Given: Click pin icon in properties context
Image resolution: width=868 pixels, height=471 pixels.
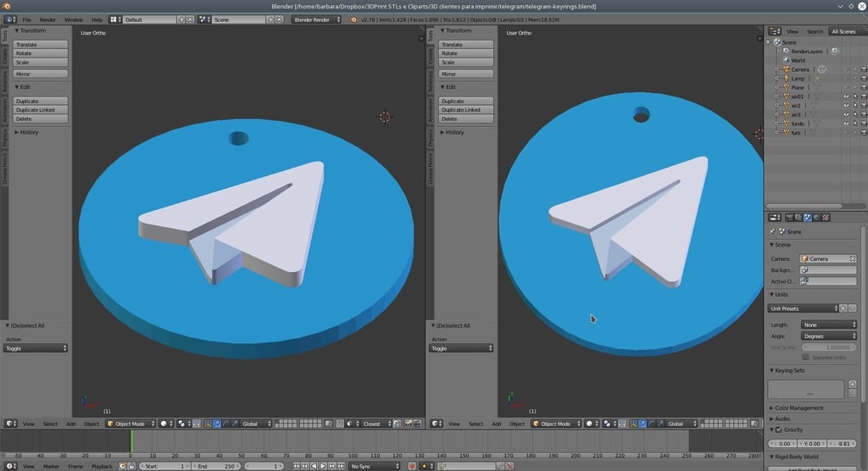Looking at the screenshot, I should 772,231.
